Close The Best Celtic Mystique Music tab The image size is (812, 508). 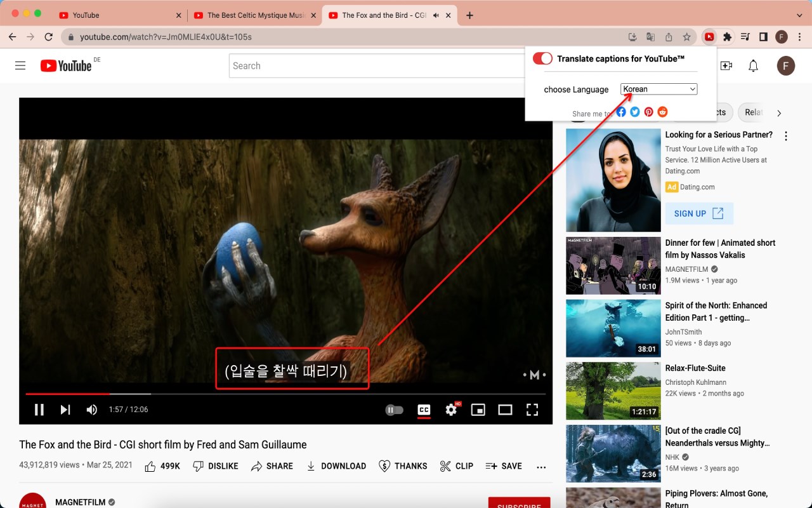tap(313, 15)
